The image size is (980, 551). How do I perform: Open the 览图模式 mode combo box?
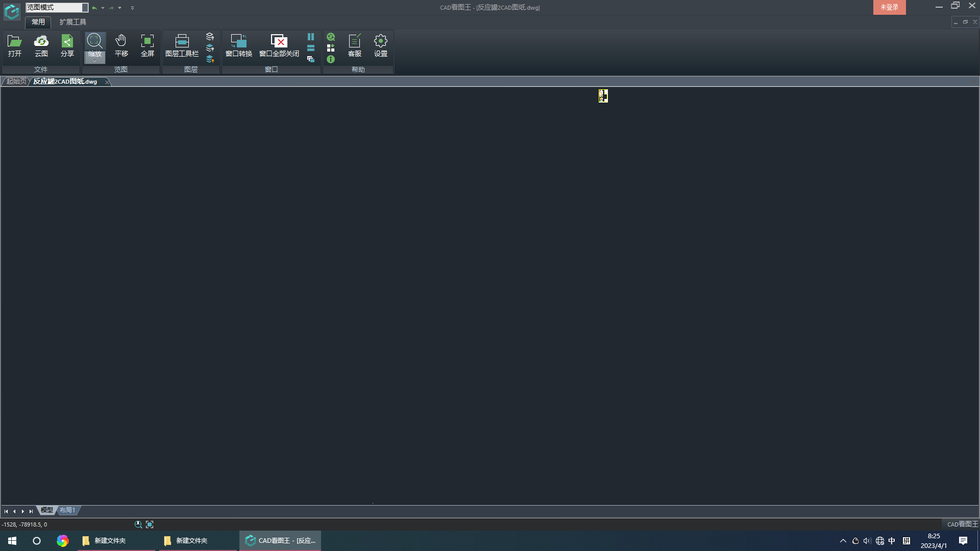tap(57, 8)
